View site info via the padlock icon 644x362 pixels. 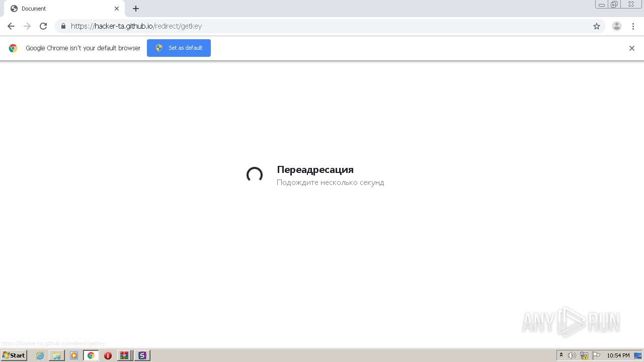63,26
